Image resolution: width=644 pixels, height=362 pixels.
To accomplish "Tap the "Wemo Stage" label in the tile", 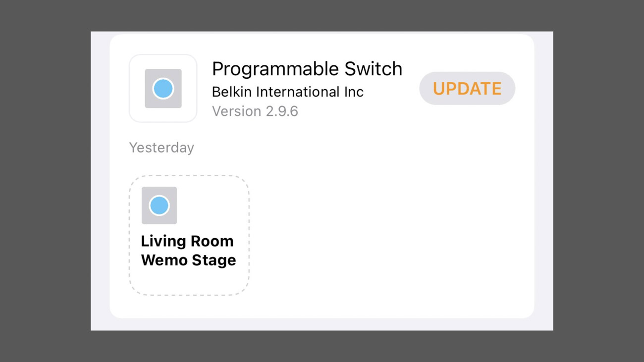I will click(x=188, y=260).
